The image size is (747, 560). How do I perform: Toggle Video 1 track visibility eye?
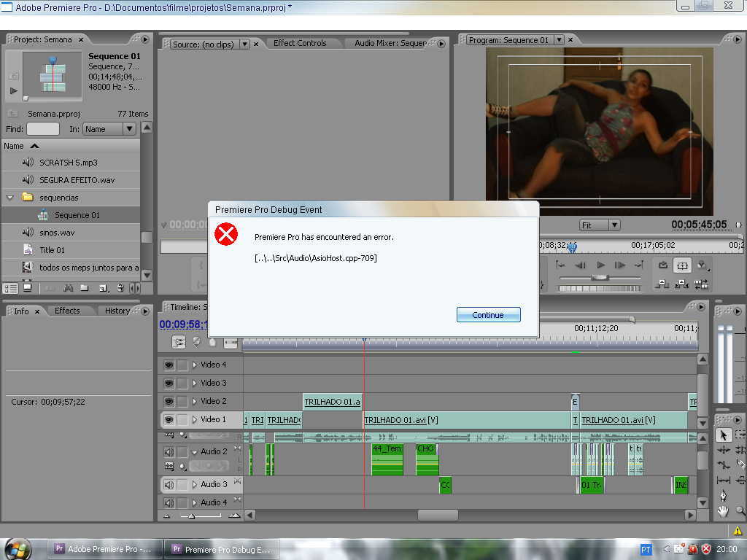click(169, 419)
